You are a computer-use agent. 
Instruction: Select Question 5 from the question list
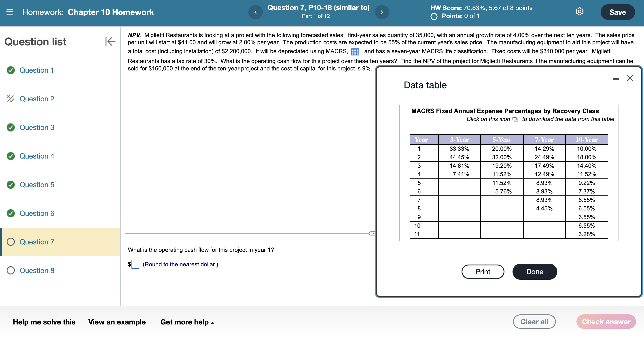point(37,184)
